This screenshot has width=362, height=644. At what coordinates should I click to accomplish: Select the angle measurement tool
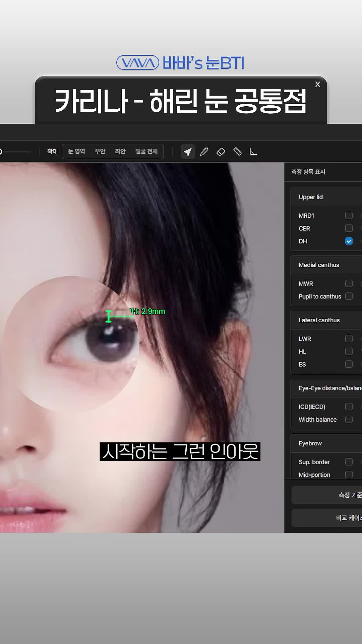[x=253, y=152]
